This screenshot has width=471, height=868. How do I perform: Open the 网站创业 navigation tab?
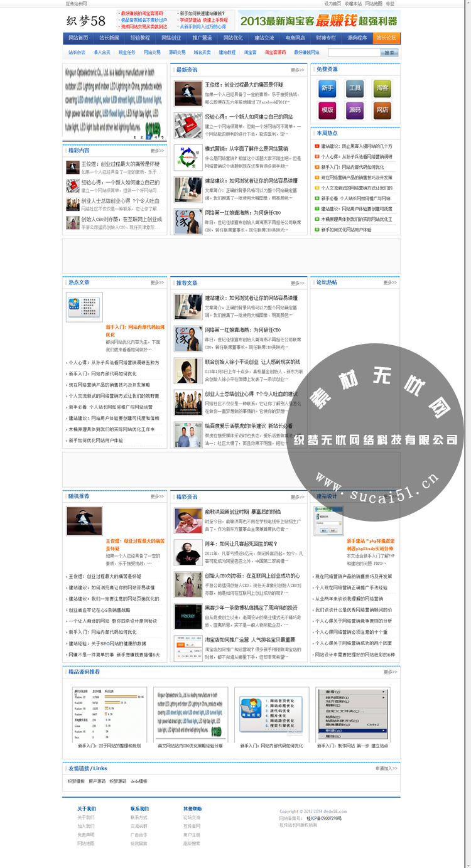[171, 38]
